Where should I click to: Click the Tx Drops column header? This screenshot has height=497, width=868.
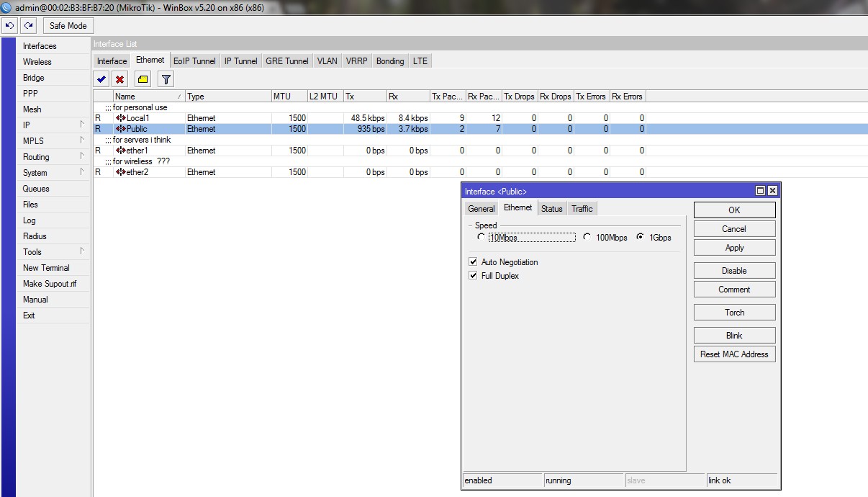click(x=520, y=96)
